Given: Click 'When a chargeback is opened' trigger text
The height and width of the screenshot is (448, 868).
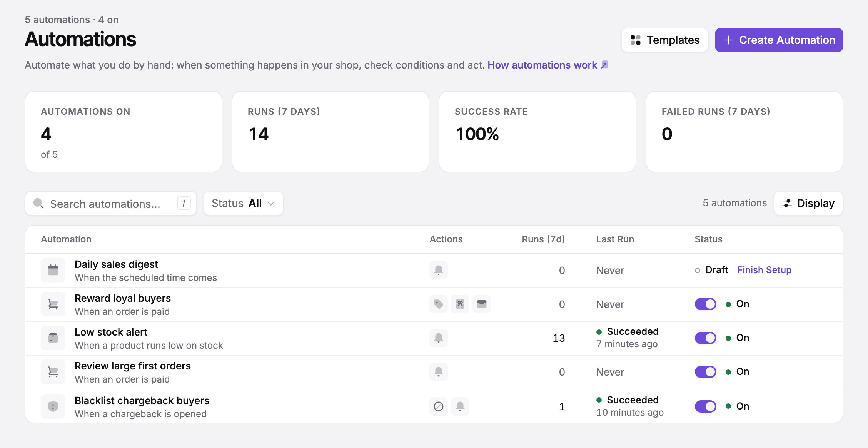Looking at the screenshot, I should click(x=141, y=414).
